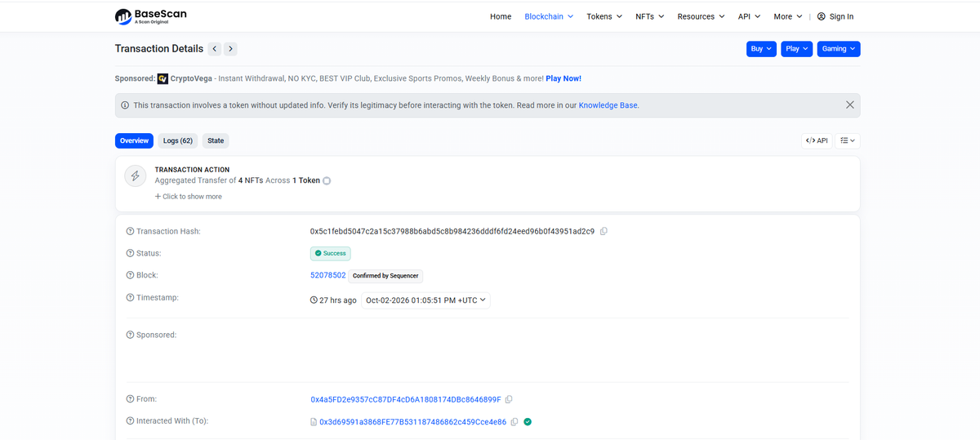Click help icon beside Sponsored
Image resolution: width=980 pixels, height=440 pixels.
coord(130,336)
